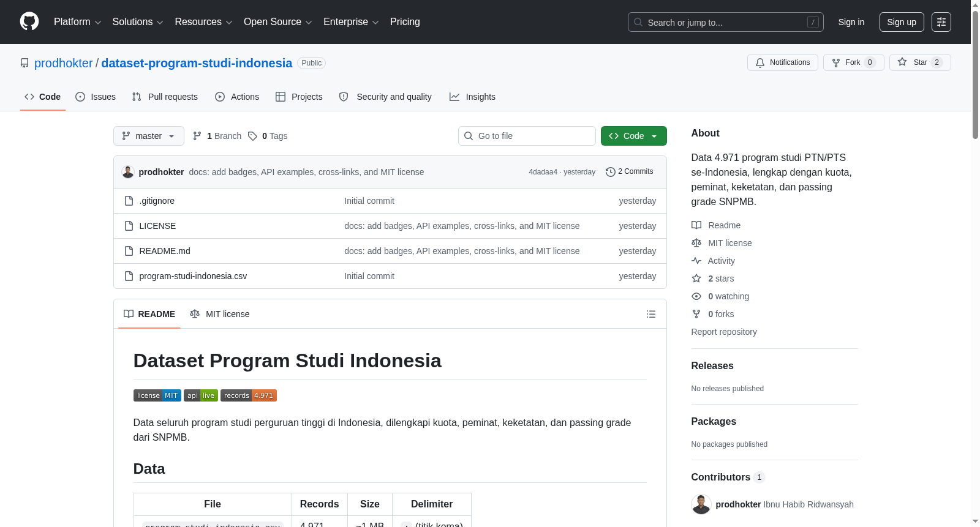The width and height of the screenshot is (980, 527).
Task: Switch to the Projects tab
Action: pyautogui.click(x=299, y=97)
